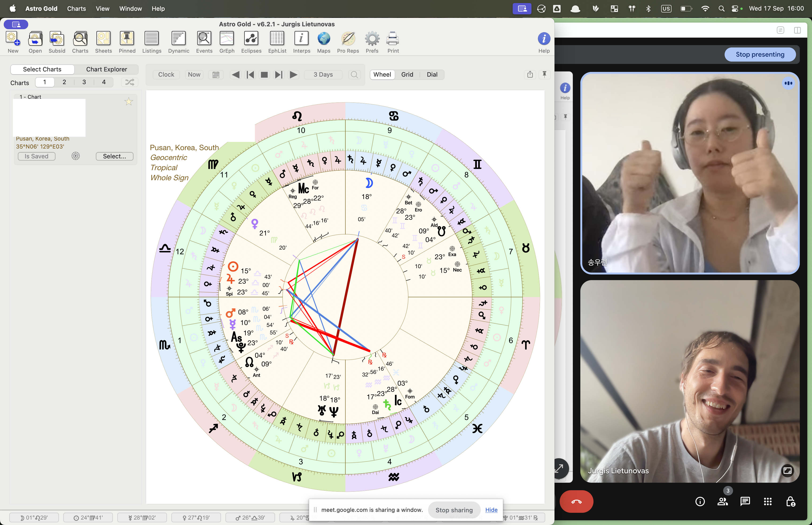The height and width of the screenshot is (525, 812).
Task: Click the Select... chart button
Action: 114,156
